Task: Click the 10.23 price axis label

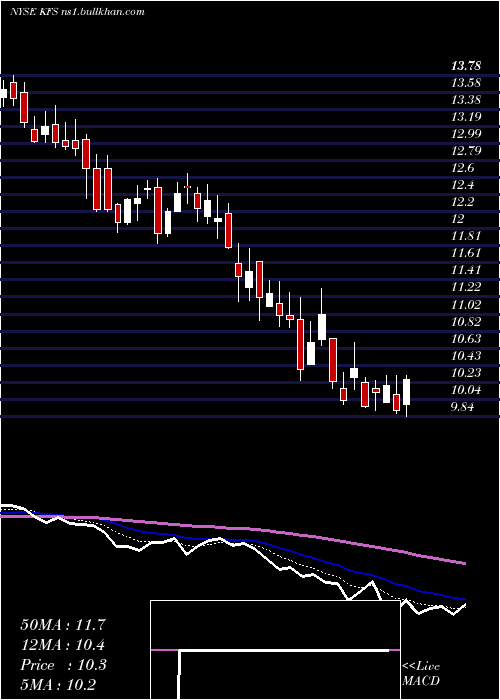Action: (x=466, y=372)
